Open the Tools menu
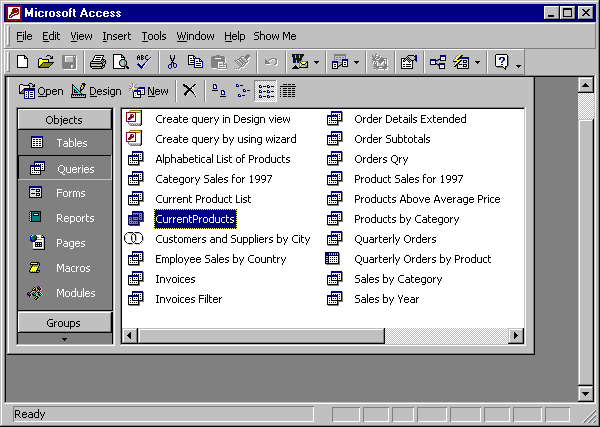Screen dimensions: 600x427 click(x=154, y=36)
